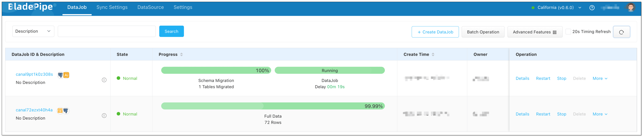Click the refresh icon button
Image resolution: width=644 pixels, height=138 pixels.
click(x=621, y=32)
